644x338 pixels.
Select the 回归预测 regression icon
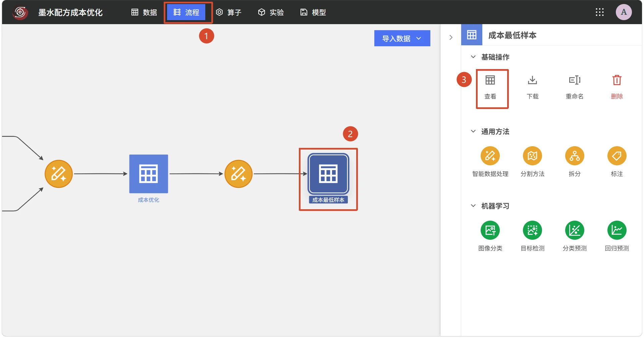pos(617,230)
